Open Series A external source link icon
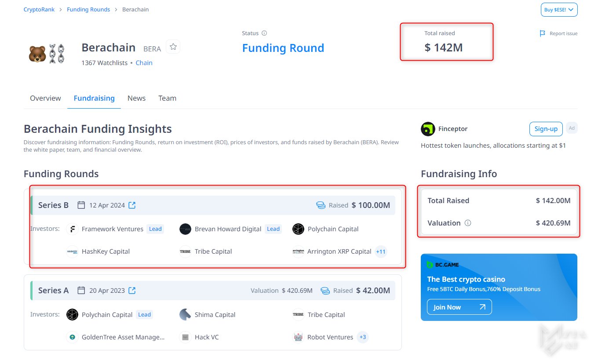Viewport: 609px width, 364px height. tap(132, 291)
